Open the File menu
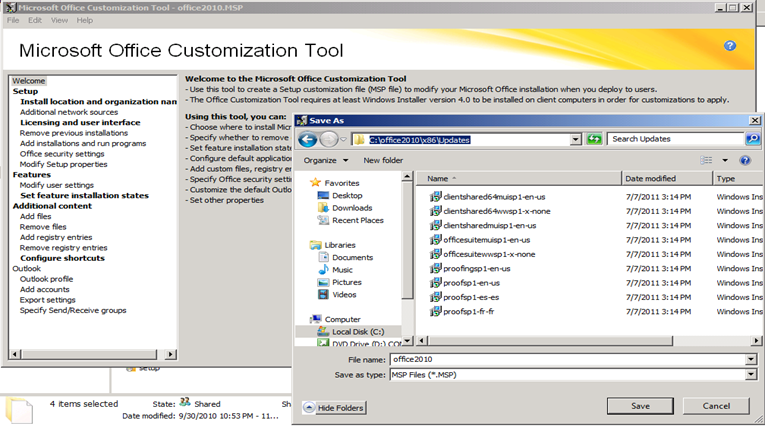Image resolution: width=765 pixels, height=427 pixels. coord(13,20)
